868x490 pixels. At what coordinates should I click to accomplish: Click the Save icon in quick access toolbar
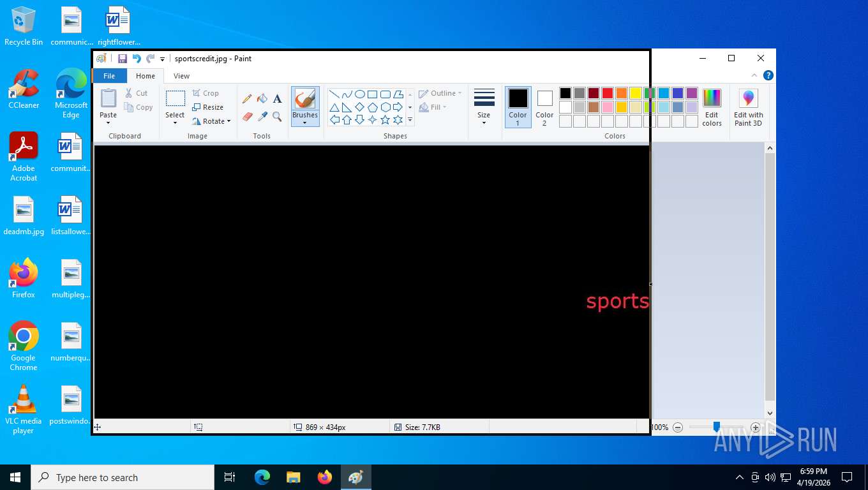(x=122, y=59)
